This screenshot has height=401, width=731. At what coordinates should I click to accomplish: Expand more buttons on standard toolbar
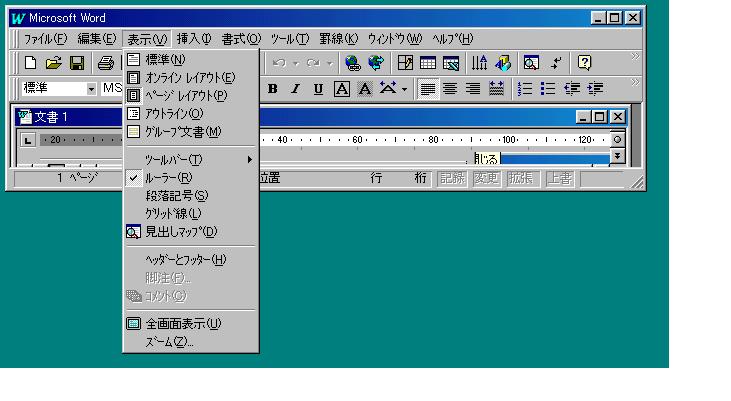click(x=635, y=56)
